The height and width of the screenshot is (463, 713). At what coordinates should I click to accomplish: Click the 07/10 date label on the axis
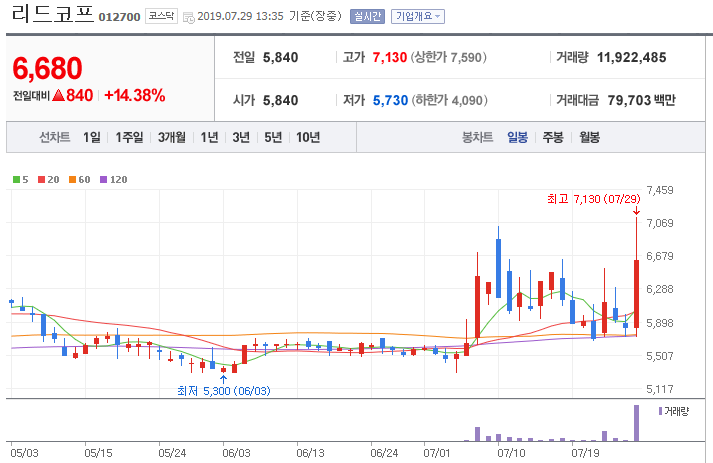(511, 453)
